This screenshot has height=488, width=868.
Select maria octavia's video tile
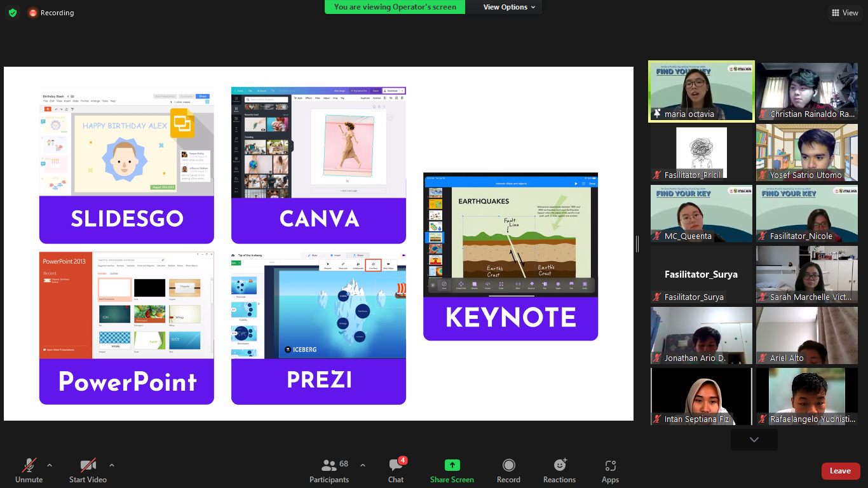(701, 91)
